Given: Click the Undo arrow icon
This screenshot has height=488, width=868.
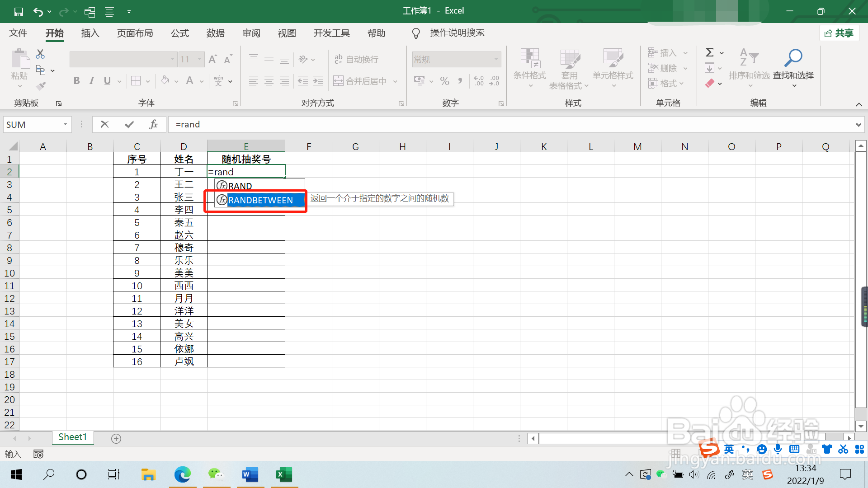Looking at the screenshot, I should point(38,12).
